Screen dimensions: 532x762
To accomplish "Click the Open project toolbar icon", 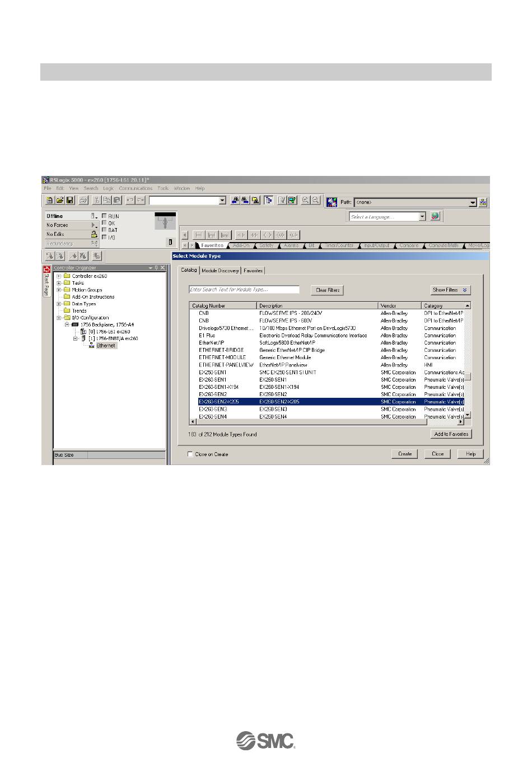I will 59,200.
